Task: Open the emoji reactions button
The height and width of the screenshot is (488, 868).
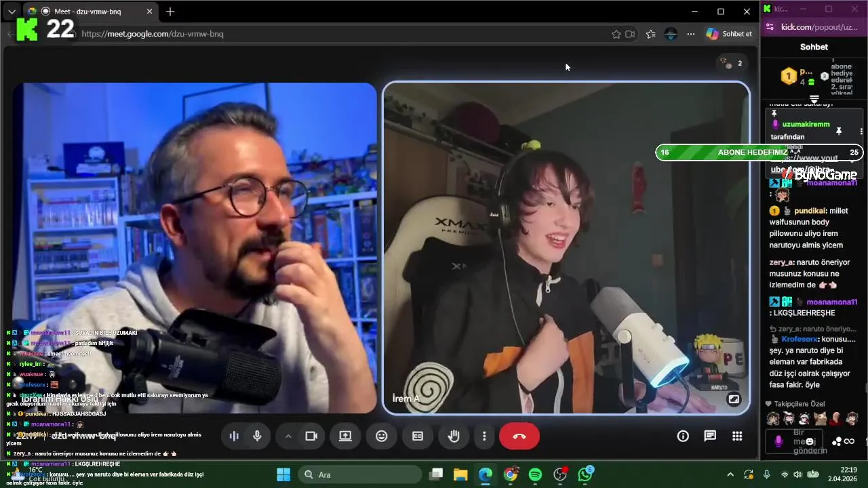Action: tap(382, 436)
